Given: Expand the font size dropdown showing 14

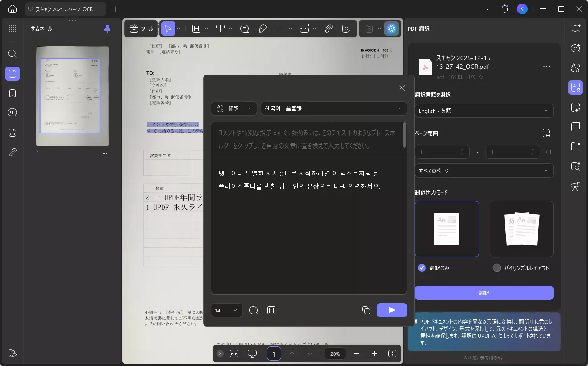Looking at the screenshot, I should [226, 310].
